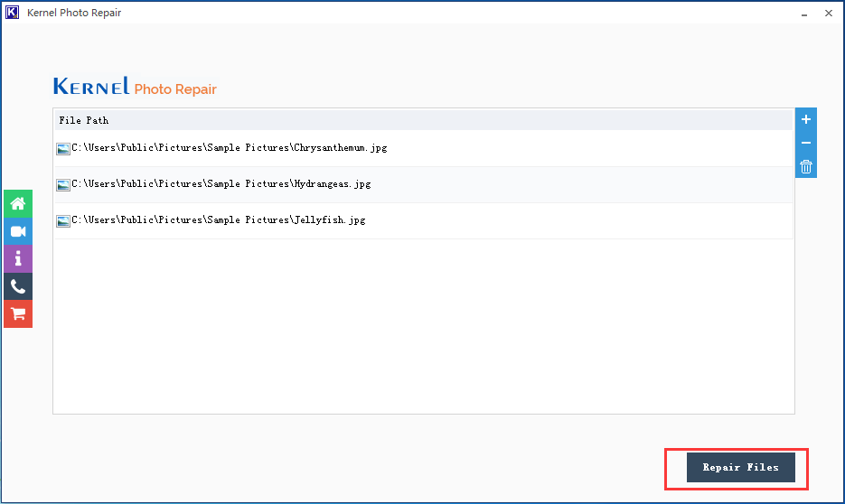Click the app icon in title bar

point(13,13)
